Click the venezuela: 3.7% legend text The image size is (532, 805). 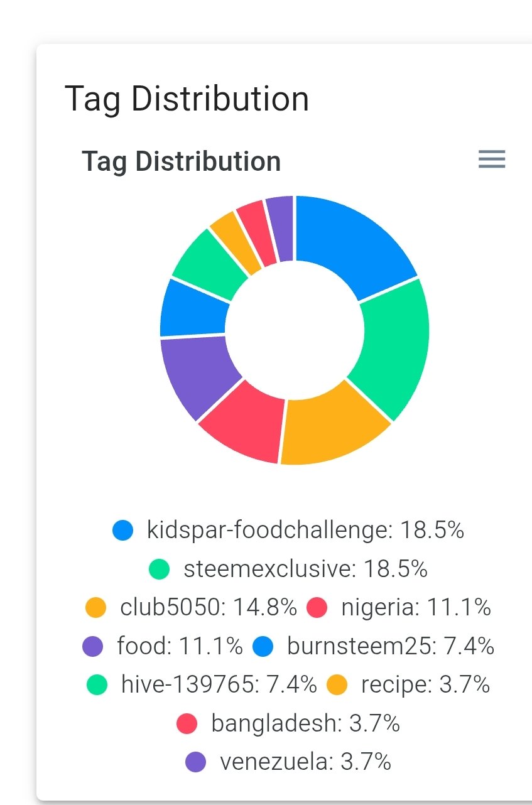(x=305, y=762)
